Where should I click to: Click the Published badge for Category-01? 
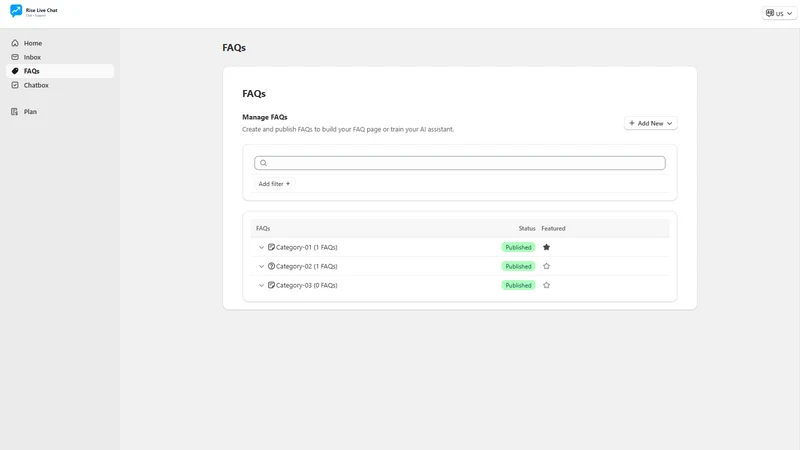(518, 247)
